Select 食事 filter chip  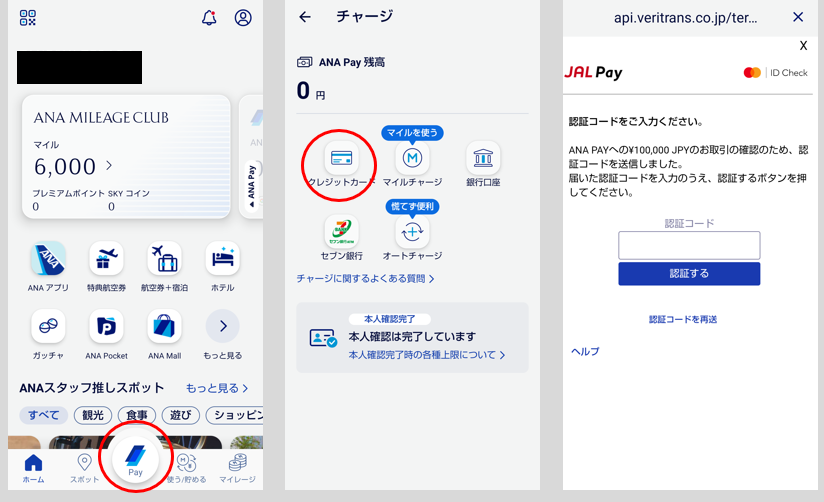(137, 415)
